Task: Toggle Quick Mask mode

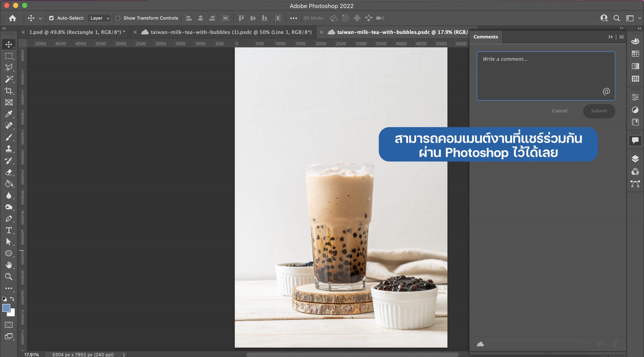Action: tap(9, 325)
